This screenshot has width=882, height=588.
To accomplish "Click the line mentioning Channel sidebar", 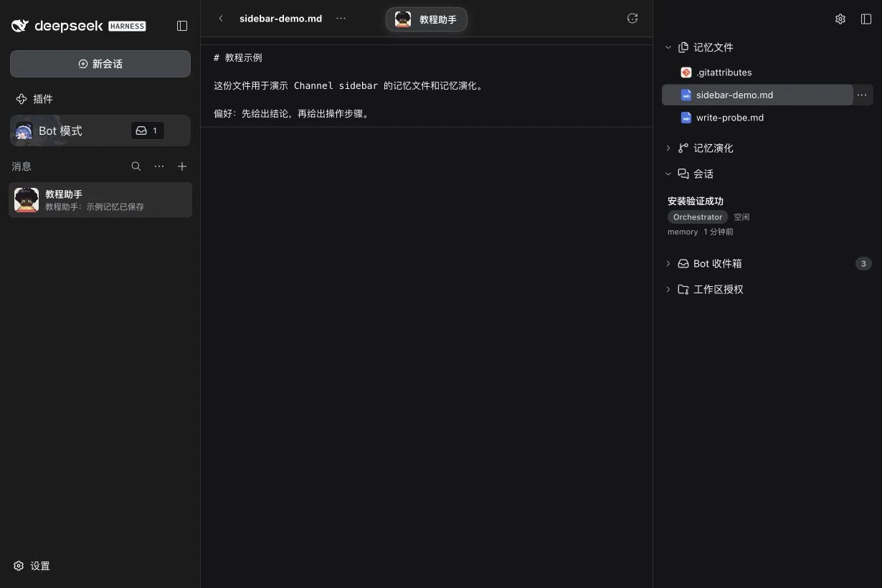I will (348, 86).
